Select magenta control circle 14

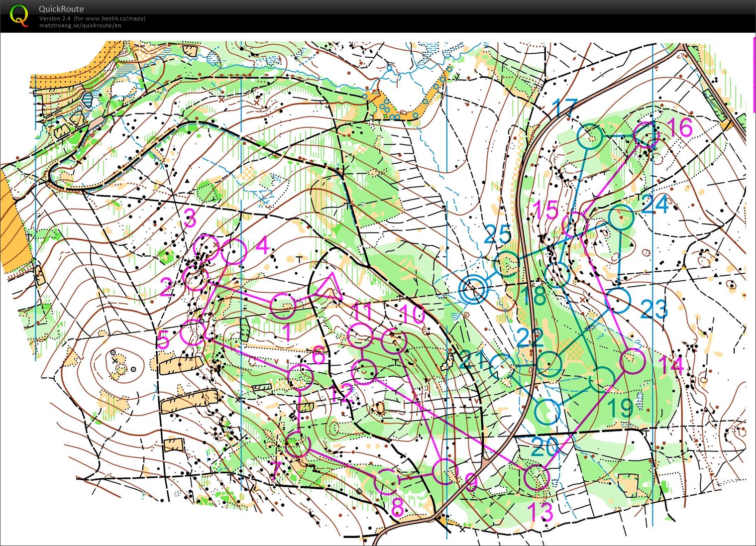click(x=633, y=361)
